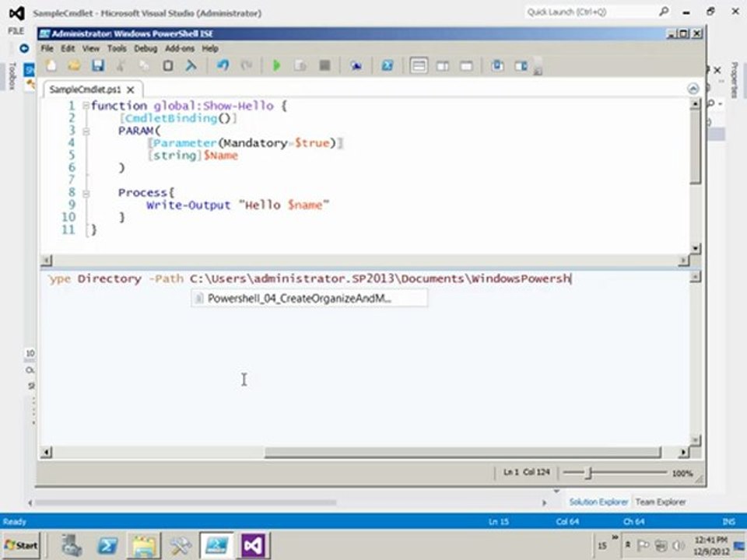Redo the last edit

(247, 65)
